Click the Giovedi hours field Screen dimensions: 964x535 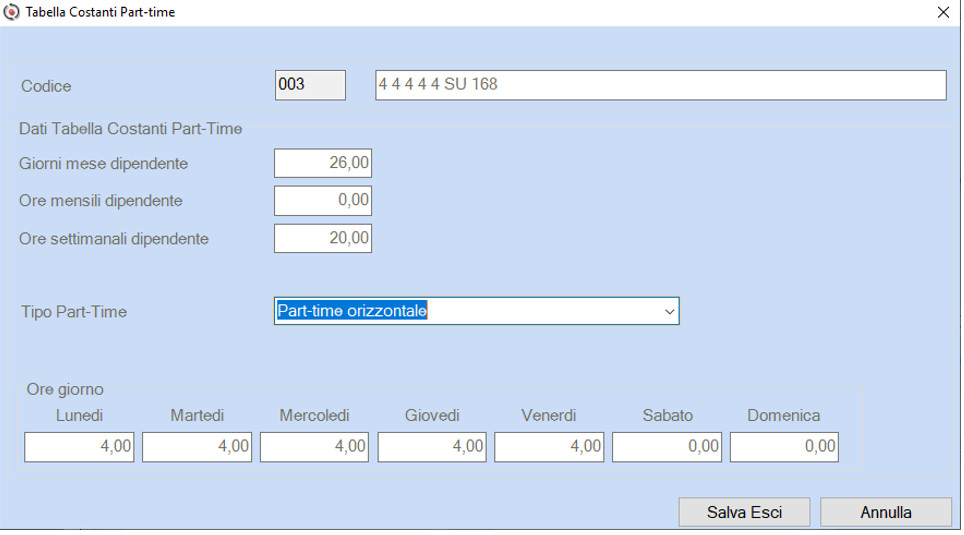click(x=432, y=446)
